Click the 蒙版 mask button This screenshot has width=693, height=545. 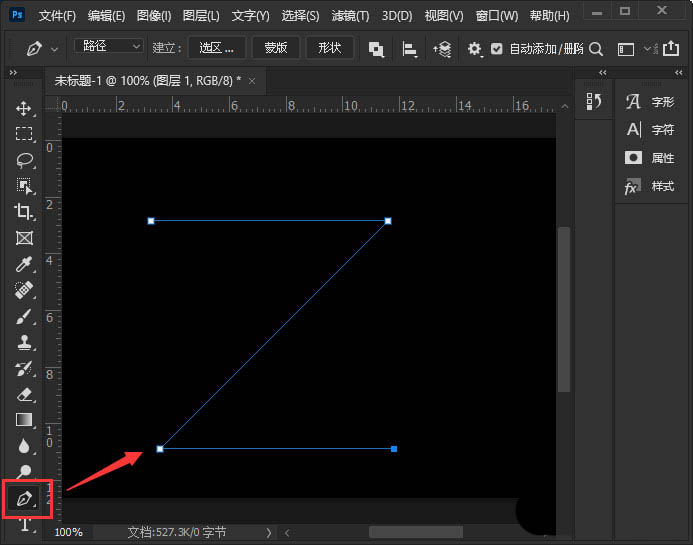pos(276,48)
